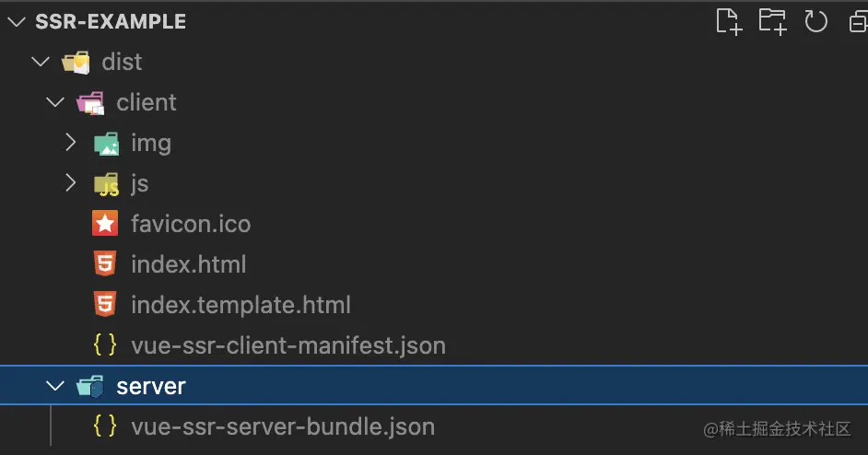Click the HTML5 icon beside index.html
The image size is (868, 455).
click(x=105, y=264)
